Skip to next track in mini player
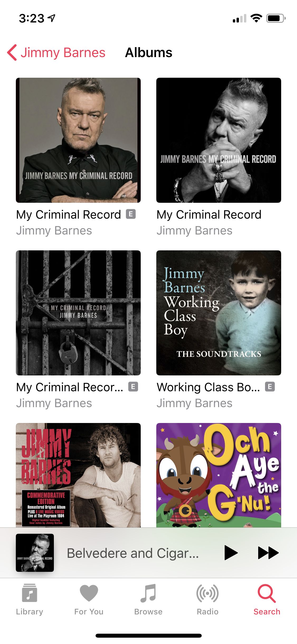Image resolution: width=297 pixels, height=644 pixels. point(268,553)
